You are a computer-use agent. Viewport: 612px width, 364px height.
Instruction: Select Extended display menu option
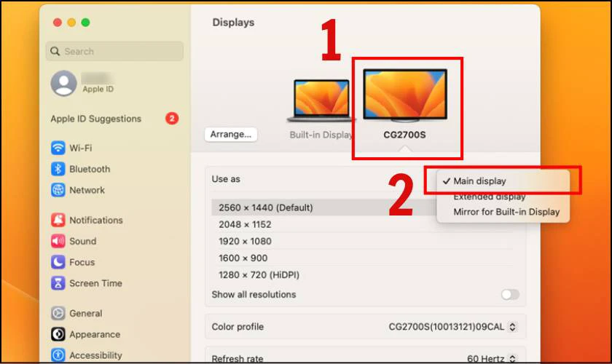click(x=489, y=197)
